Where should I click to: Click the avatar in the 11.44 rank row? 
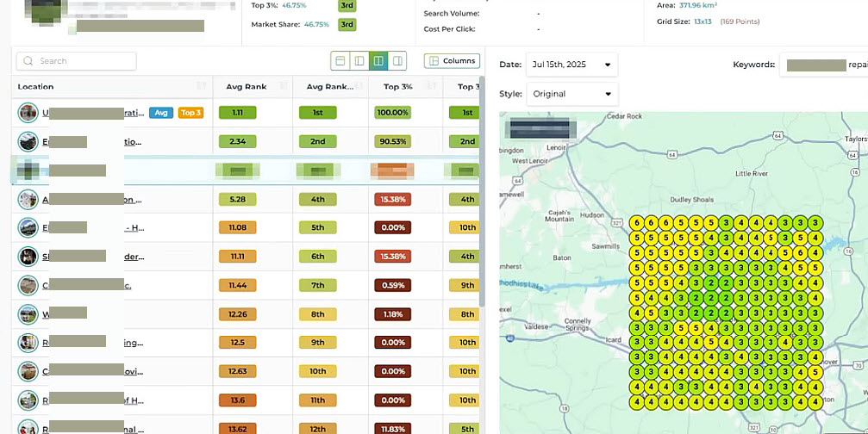(x=28, y=285)
